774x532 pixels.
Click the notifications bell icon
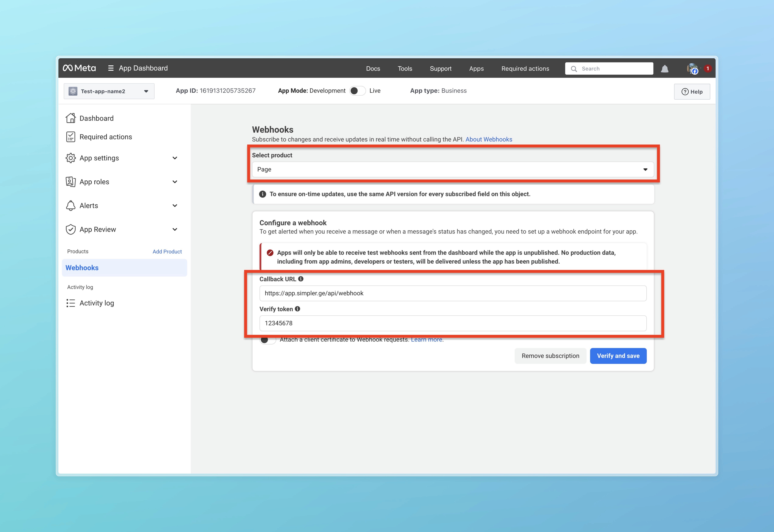pyautogui.click(x=665, y=69)
